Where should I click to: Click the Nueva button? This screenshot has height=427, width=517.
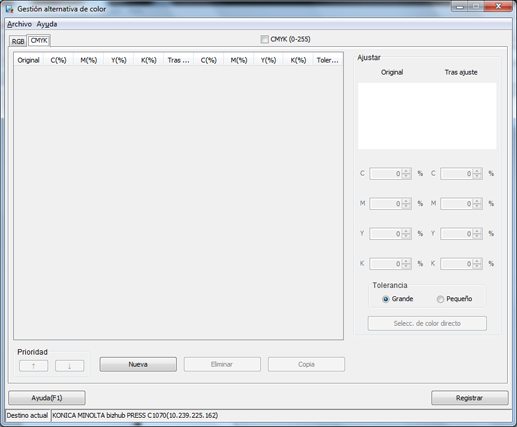point(138,364)
